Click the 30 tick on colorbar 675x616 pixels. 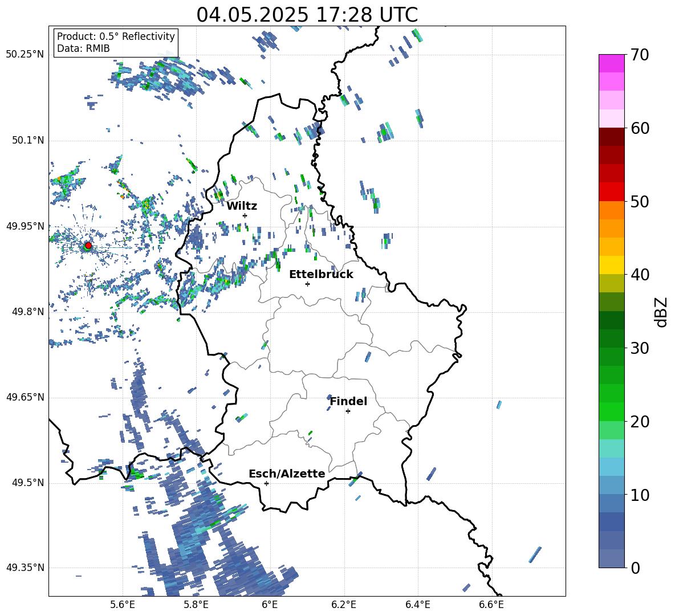tap(639, 348)
